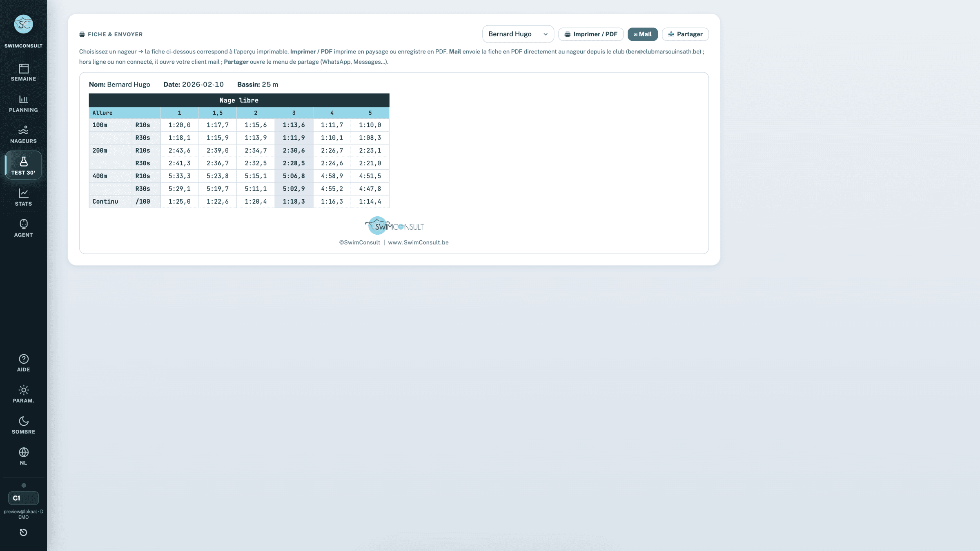Click the cell with time 5:06,8
This screenshot has width=980, height=551.
pos(294,176)
